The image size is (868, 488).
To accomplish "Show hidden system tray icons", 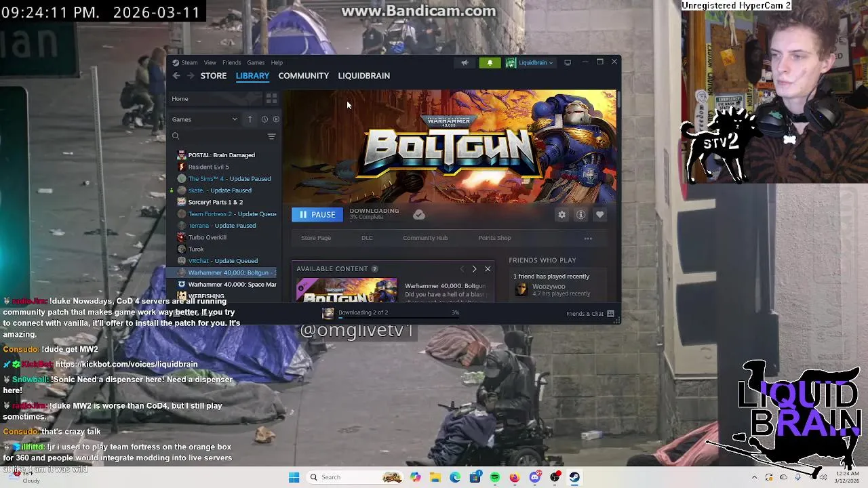I will tap(754, 477).
